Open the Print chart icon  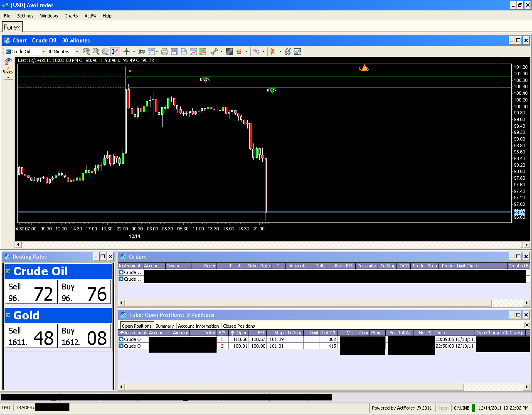tap(165, 52)
